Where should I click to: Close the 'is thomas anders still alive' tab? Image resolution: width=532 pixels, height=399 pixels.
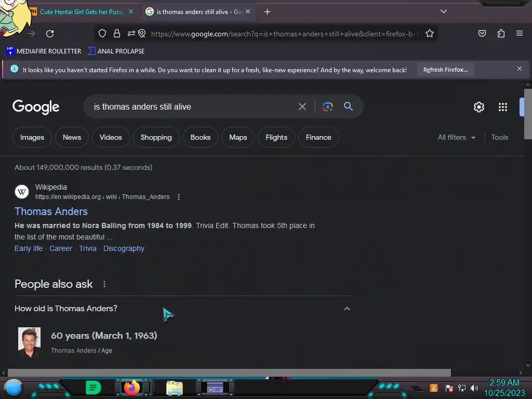tap(248, 11)
